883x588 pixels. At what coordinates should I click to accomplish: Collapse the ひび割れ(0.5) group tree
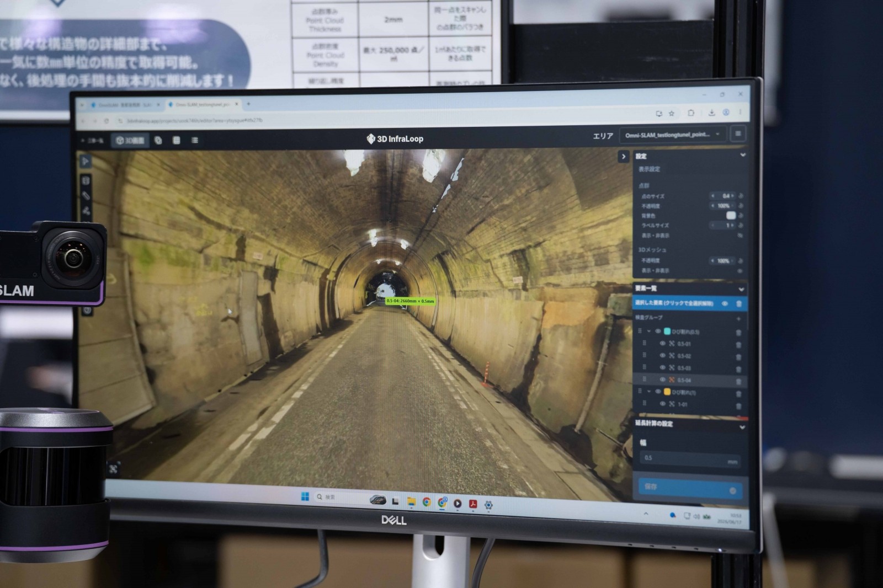coord(649,331)
